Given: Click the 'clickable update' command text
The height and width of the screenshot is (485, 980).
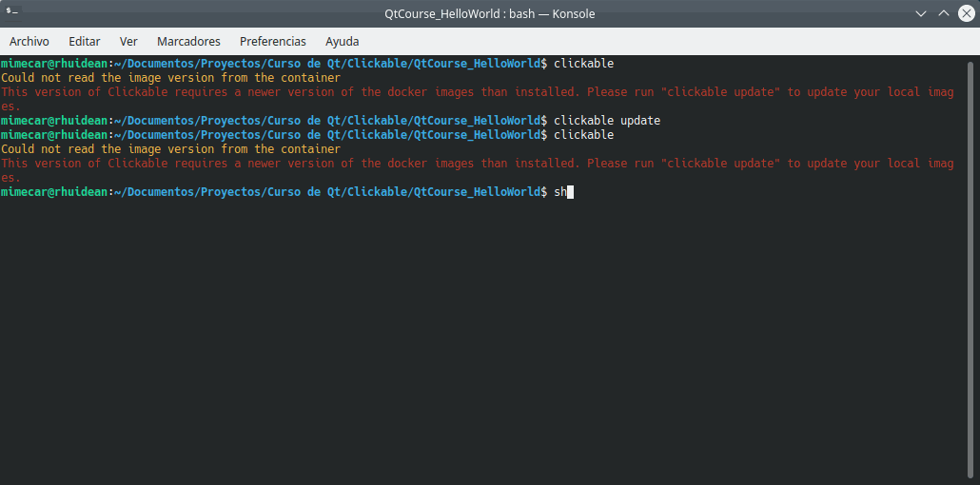Looking at the screenshot, I should pos(606,121).
